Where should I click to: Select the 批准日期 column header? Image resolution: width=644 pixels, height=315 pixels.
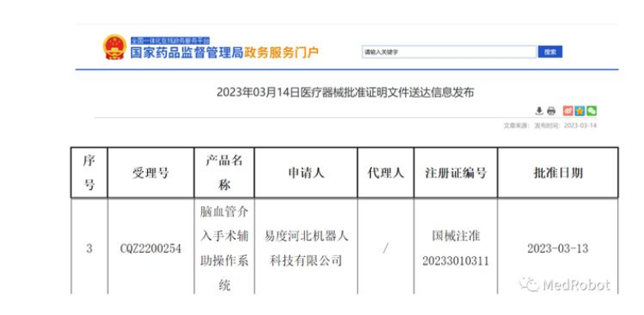(x=557, y=173)
